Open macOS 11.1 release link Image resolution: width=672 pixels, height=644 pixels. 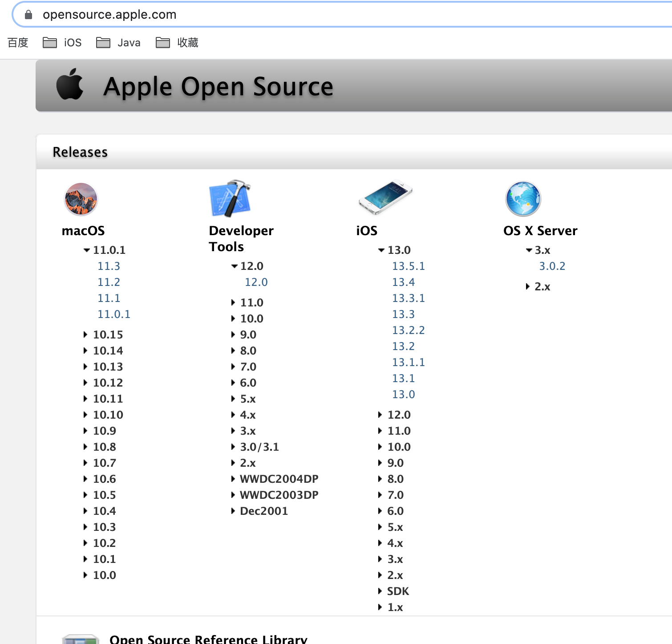(109, 298)
